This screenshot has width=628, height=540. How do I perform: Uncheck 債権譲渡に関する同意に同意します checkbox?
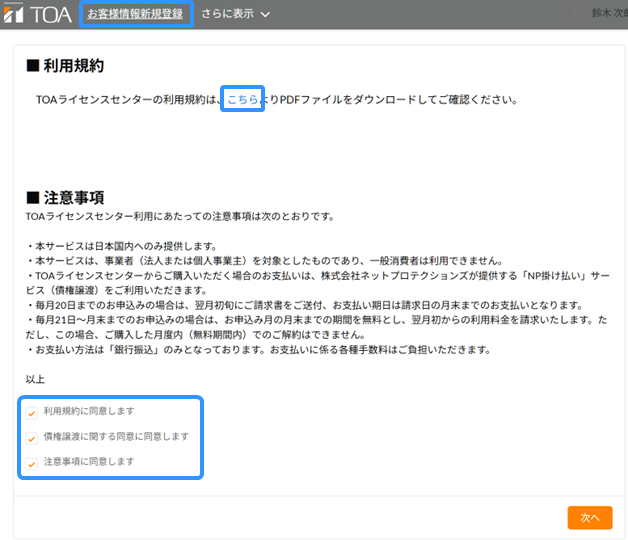pyautogui.click(x=32, y=438)
